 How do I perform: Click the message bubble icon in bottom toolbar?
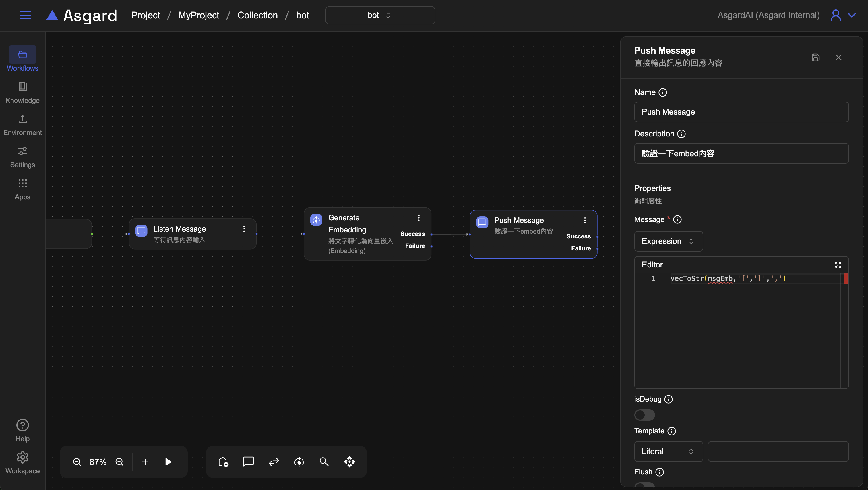pos(248,461)
